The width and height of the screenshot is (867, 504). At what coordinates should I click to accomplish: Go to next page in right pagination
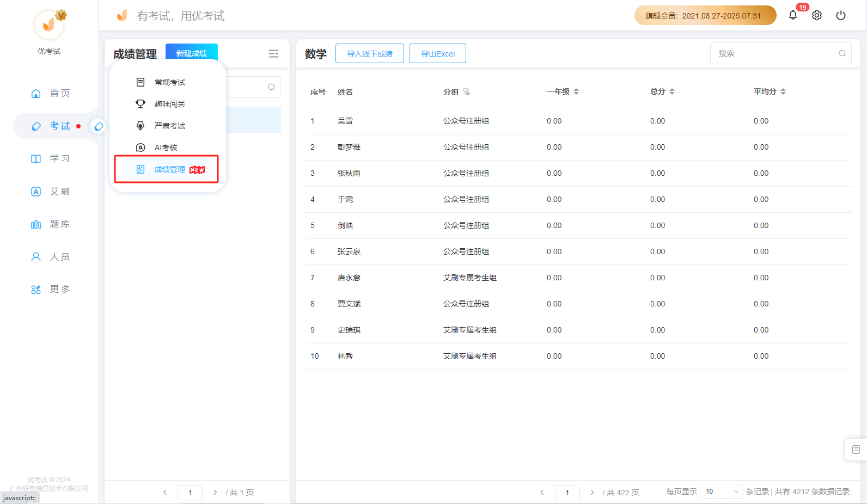592,492
